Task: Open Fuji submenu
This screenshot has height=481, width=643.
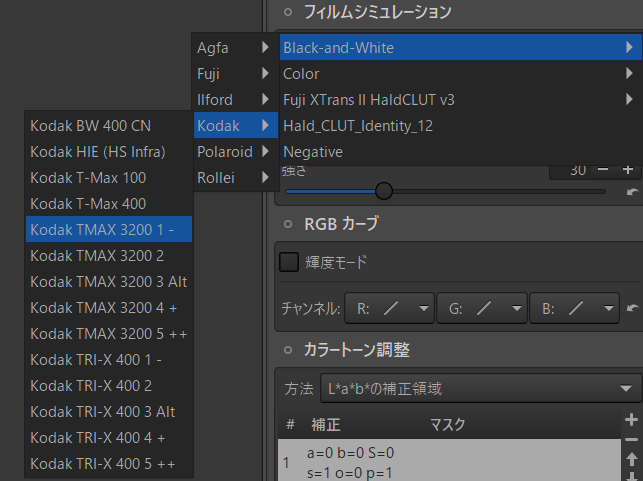Action: (235, 74)
